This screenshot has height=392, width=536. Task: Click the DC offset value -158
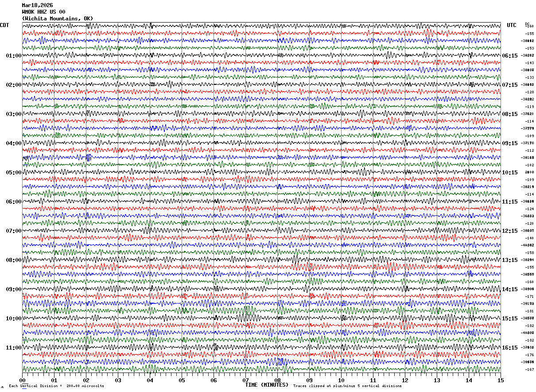pyautogui.click(x=529, y=253)
